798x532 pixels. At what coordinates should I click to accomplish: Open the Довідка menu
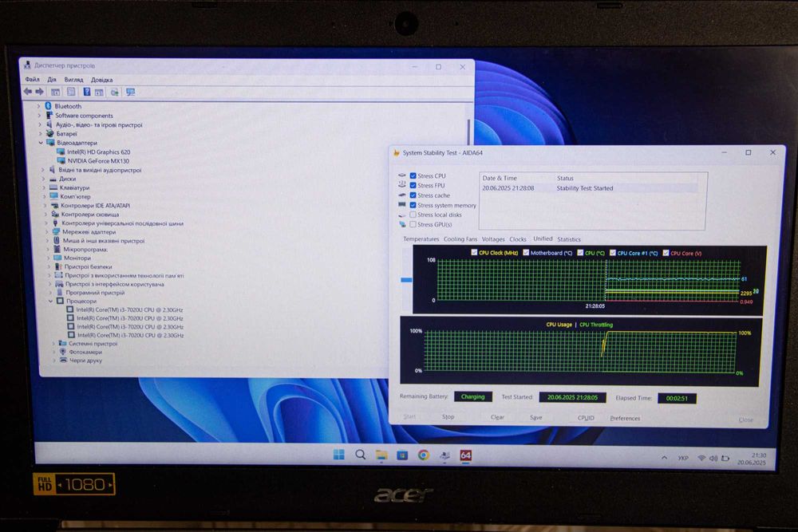[x=102, y=80]
